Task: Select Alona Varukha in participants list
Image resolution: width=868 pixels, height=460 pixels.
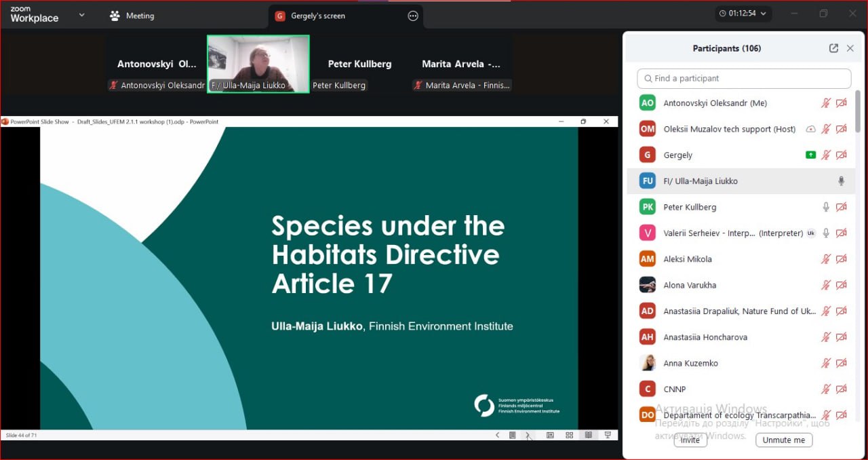Action: 741,285
